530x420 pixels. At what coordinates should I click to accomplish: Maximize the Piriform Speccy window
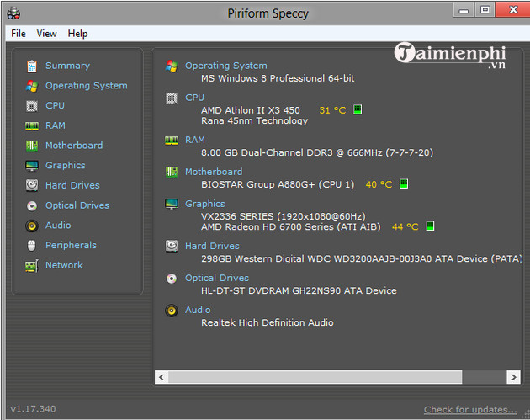pyautogui.click(x=485, y=9)
